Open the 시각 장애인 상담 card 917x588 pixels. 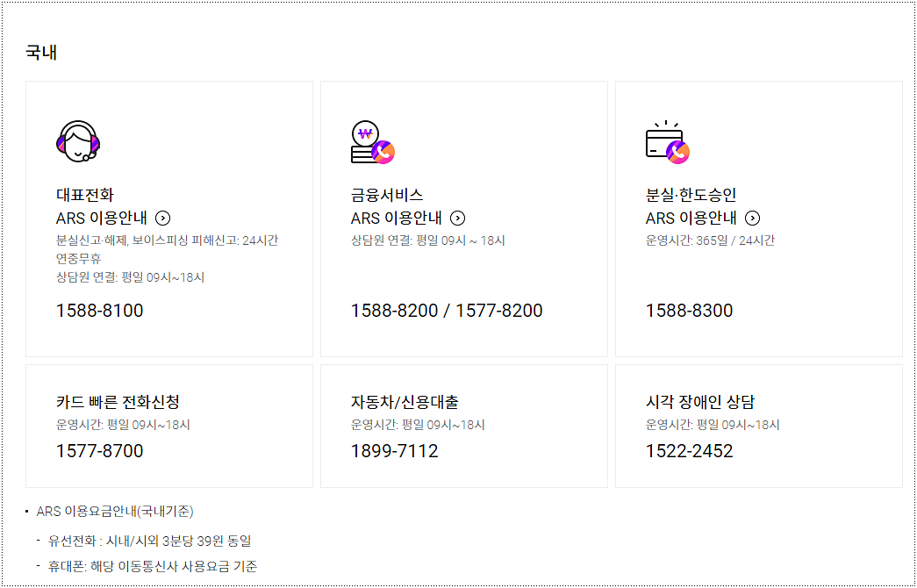[758, 424]
